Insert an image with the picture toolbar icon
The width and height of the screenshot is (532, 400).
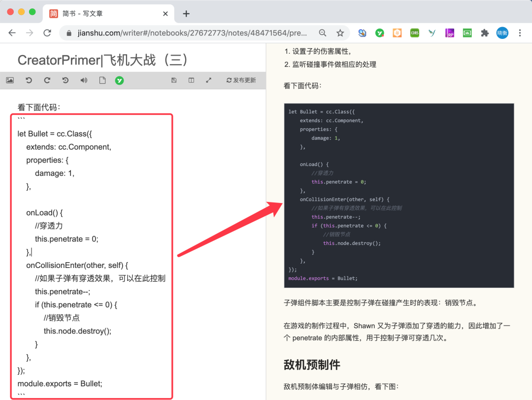10,80
